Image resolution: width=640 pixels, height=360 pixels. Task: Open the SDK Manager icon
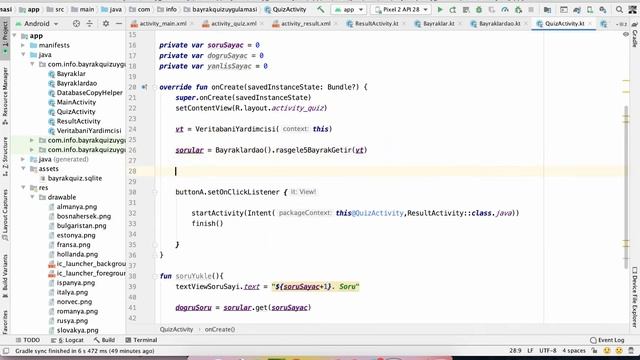pos(603,9)
